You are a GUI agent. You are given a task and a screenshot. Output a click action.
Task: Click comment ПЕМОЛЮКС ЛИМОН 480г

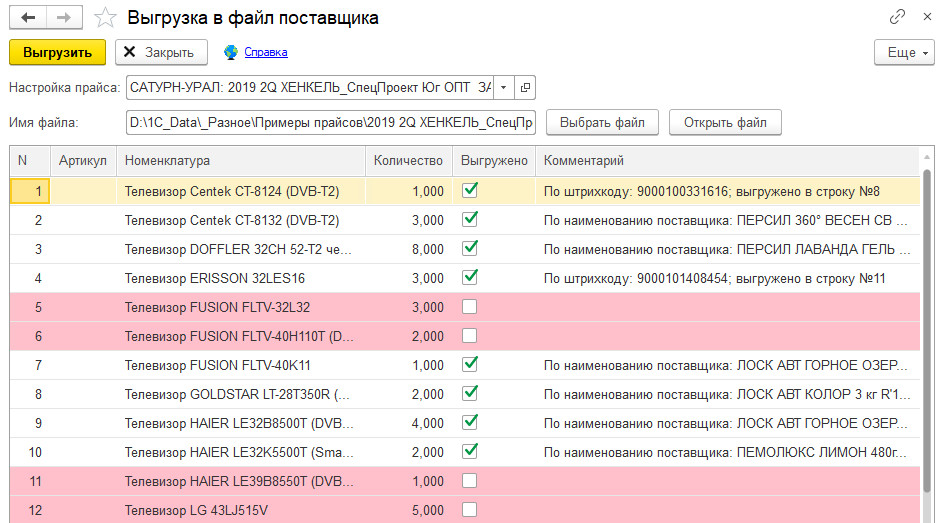coord(727,452)
